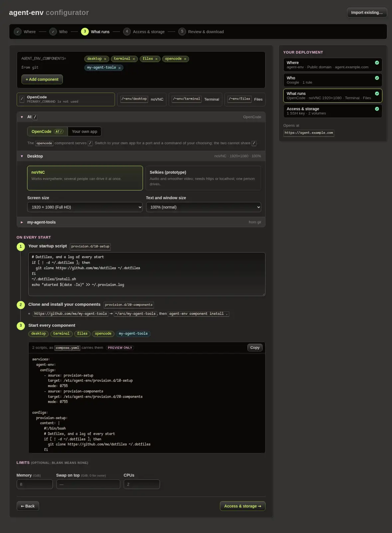
Task: Select the /~env/files Files route card
Action: click(x=245, y=99)
